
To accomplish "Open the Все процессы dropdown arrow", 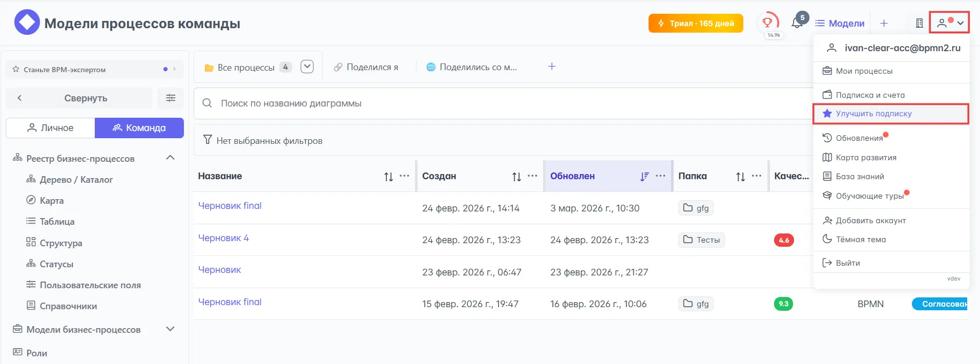I will pyautogui.click(x=307, y=67).
